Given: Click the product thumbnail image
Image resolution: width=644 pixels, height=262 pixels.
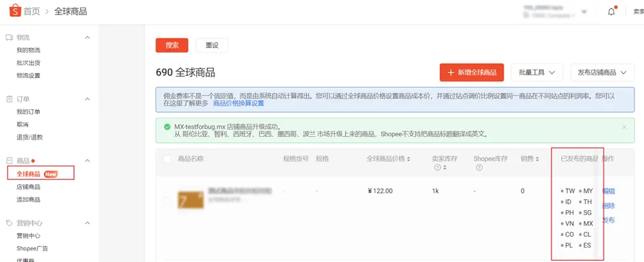Looking at the screenshot, I should click(190, 200).
